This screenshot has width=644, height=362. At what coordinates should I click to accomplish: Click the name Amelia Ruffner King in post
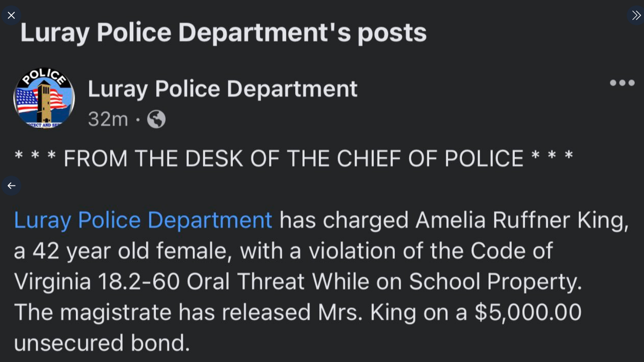tap(522, 220)
